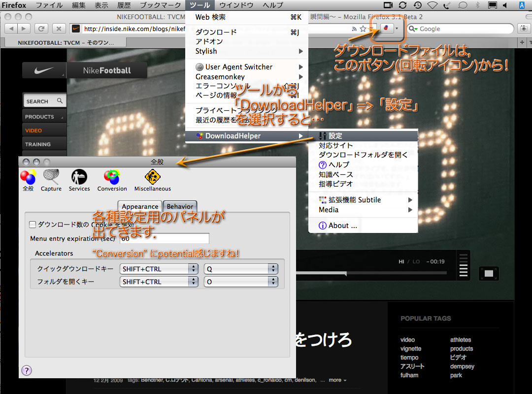Expand the Stylish submenu
Viewport: 532px width, 394px height.
point(247,51)
